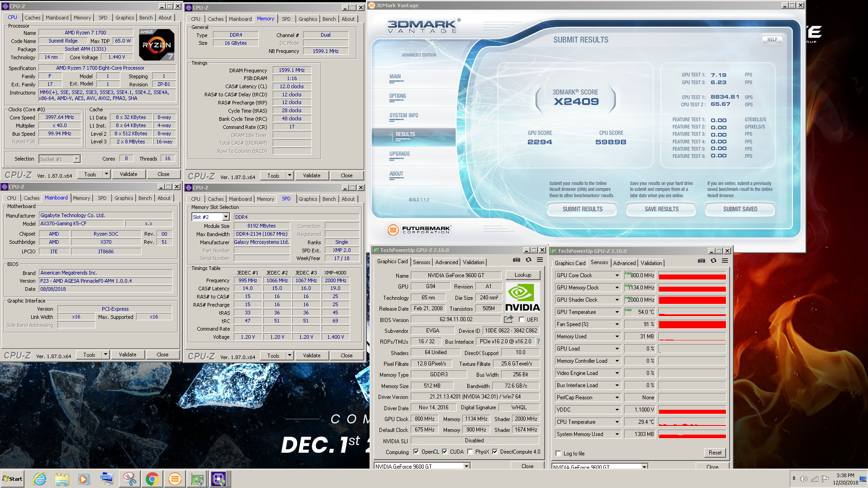The height and width of the screenshot is (488, 868).
Task: Open Windows Explorer folder from the taskbar
Action: point(62,479)
